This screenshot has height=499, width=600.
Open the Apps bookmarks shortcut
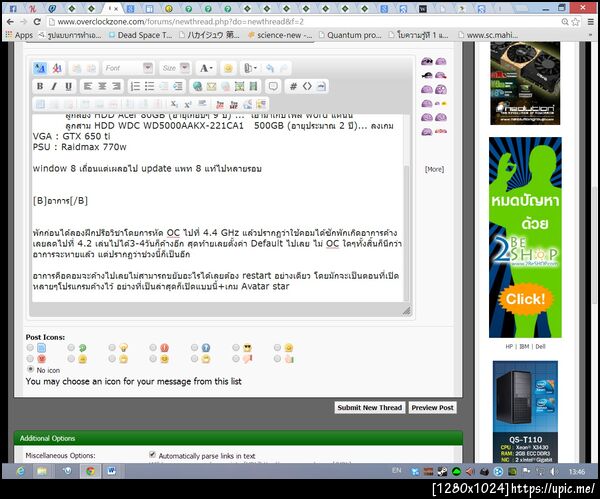pyautogui.click(x=19, y=35)
